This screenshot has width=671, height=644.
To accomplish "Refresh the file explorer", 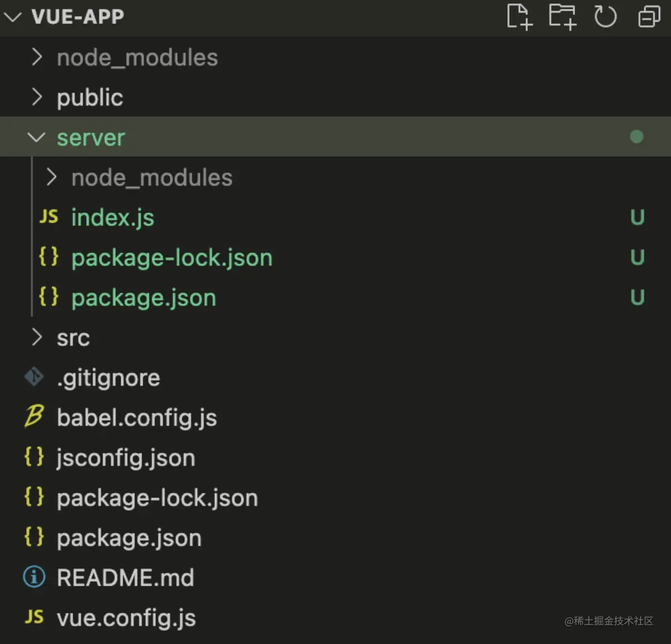I will click(x=605, y=16).
